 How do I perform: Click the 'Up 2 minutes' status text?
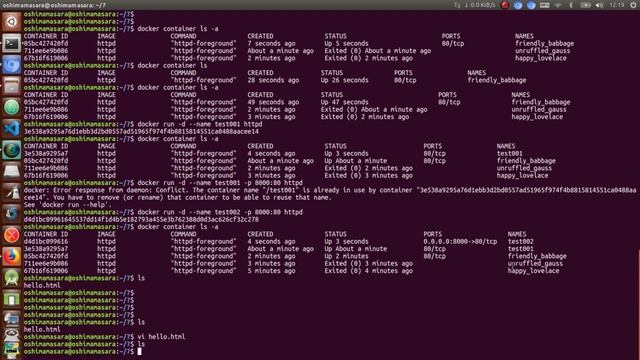click(346, 256)
